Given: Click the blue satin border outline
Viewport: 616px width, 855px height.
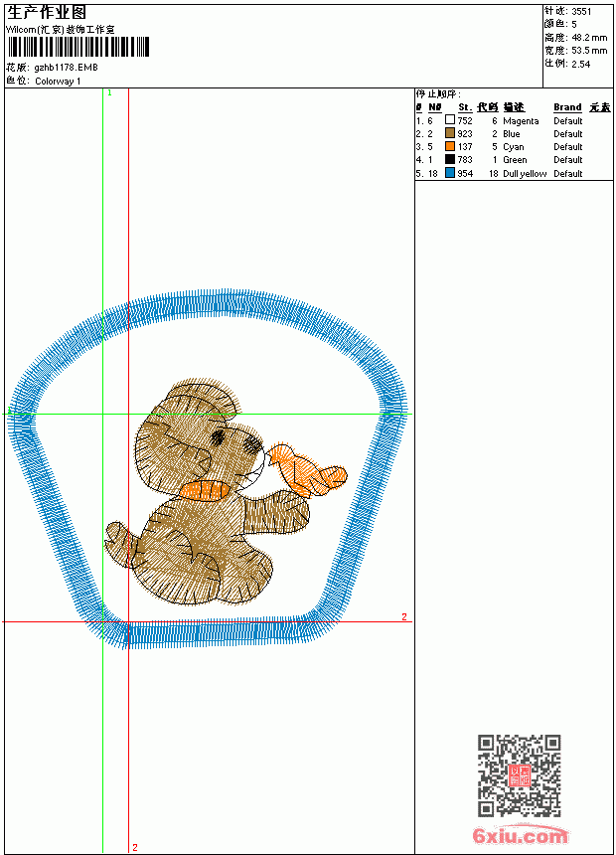Looking at the screenshot, I should [x=209, y=469].
